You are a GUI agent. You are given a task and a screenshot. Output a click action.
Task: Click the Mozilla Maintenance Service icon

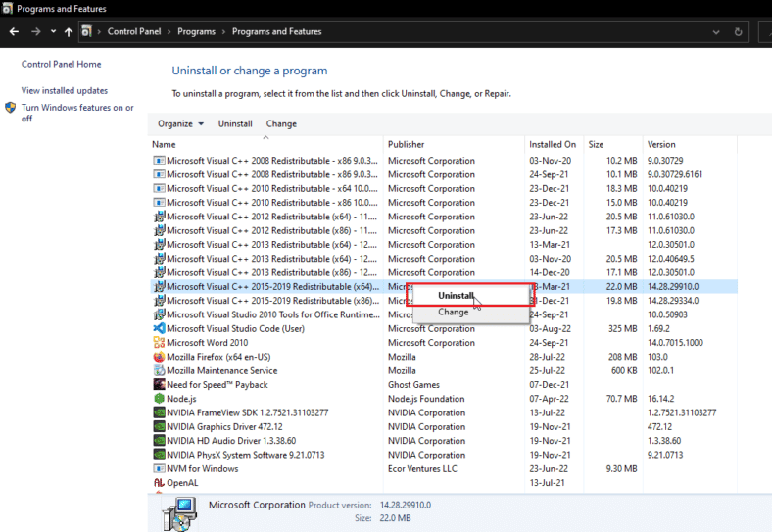point(159,370)
